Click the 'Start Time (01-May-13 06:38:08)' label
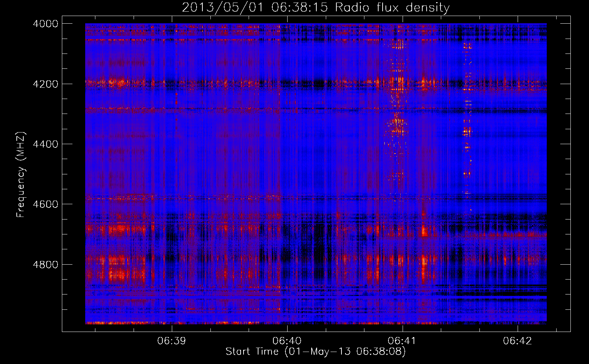Image resolution: width=589 pixels, height=364 pixels. click(316, 352)
